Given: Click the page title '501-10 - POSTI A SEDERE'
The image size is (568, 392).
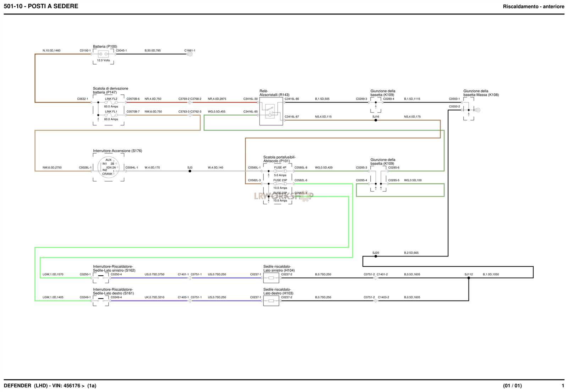Looking at the screenshot, I should pyautogui.click(x=41, y=6).
